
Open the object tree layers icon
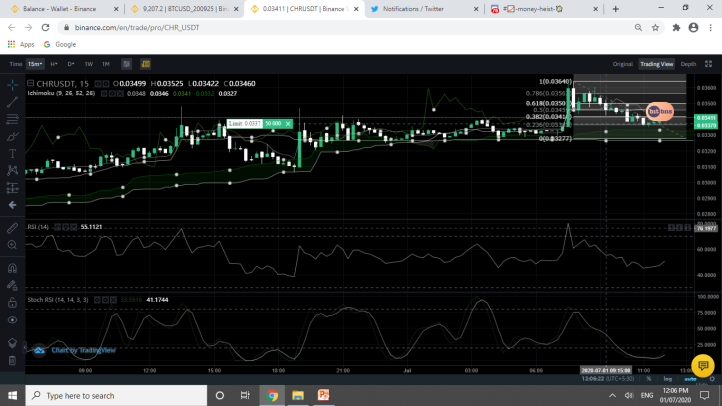click(12, 343)
